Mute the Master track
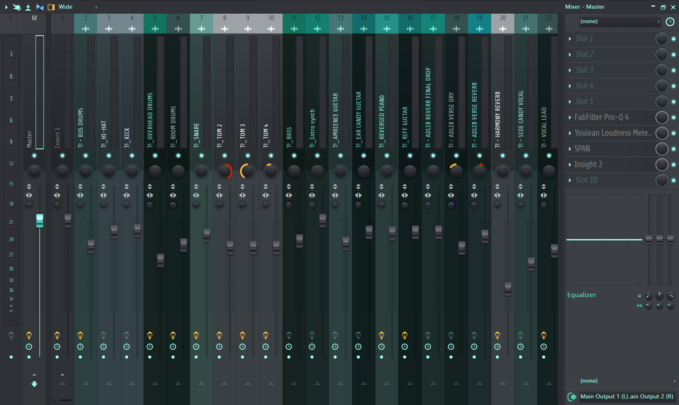The height and width of the screenshot is (405, 679). click(34, 156)
